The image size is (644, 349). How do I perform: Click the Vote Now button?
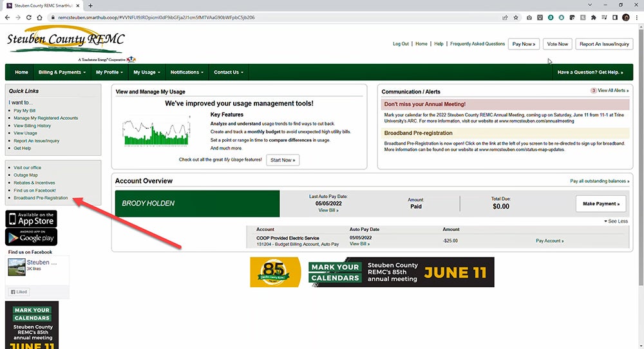[x=557, y=44]
